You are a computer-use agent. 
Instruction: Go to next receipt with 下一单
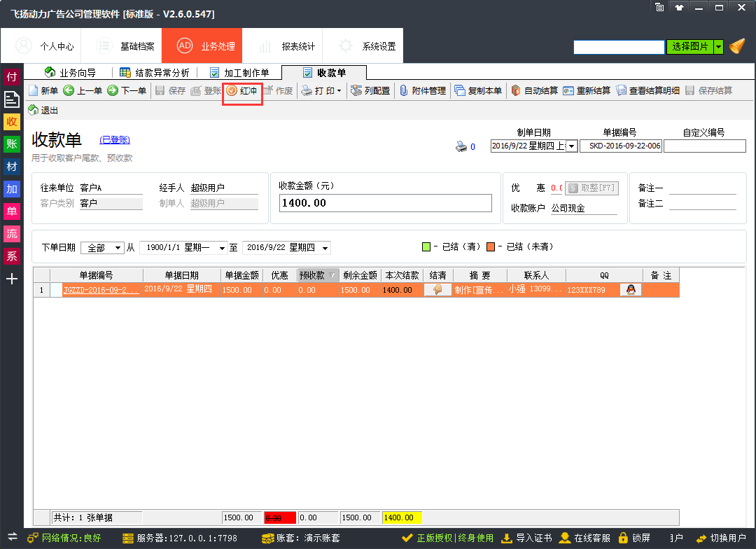[x=127, y=91]
